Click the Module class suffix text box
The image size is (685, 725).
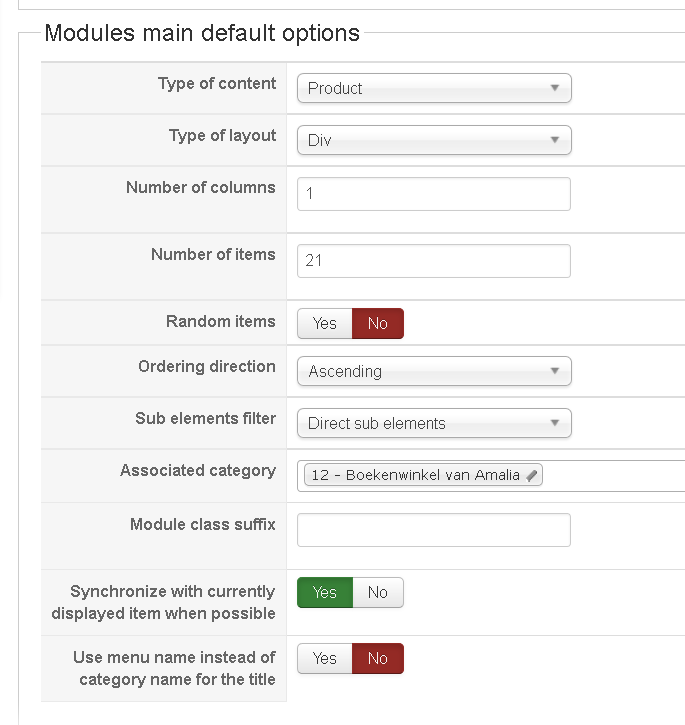(434, 530)
